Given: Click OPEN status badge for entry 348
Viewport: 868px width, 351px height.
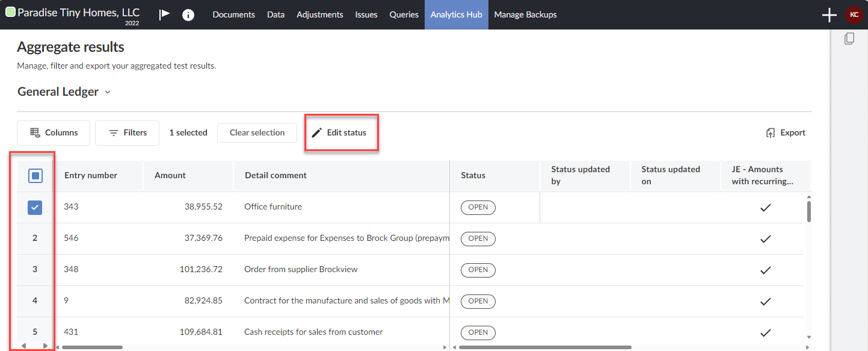Looking at the screenshot, I should (x=478, y=270).
